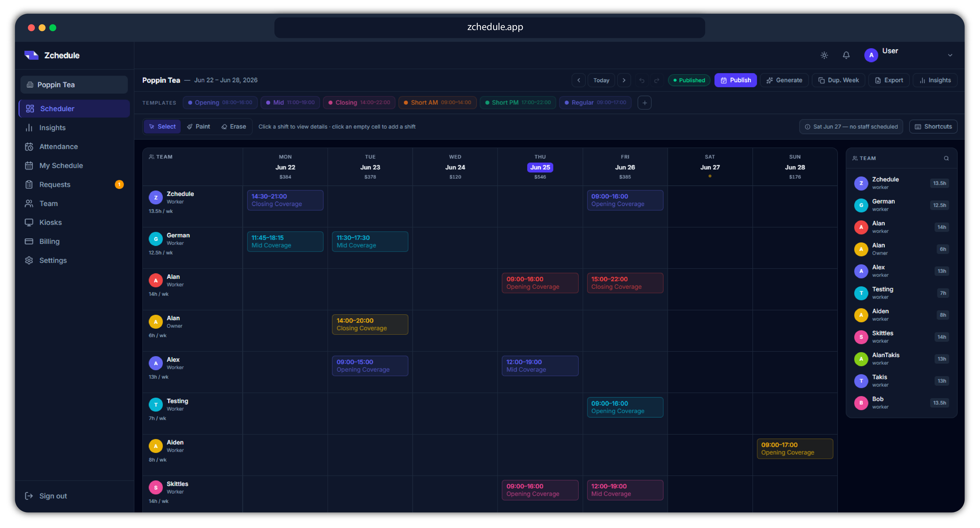Go to next week chevron
The width and height of the screenshot is (980, 528).
(x=624, y=80)
